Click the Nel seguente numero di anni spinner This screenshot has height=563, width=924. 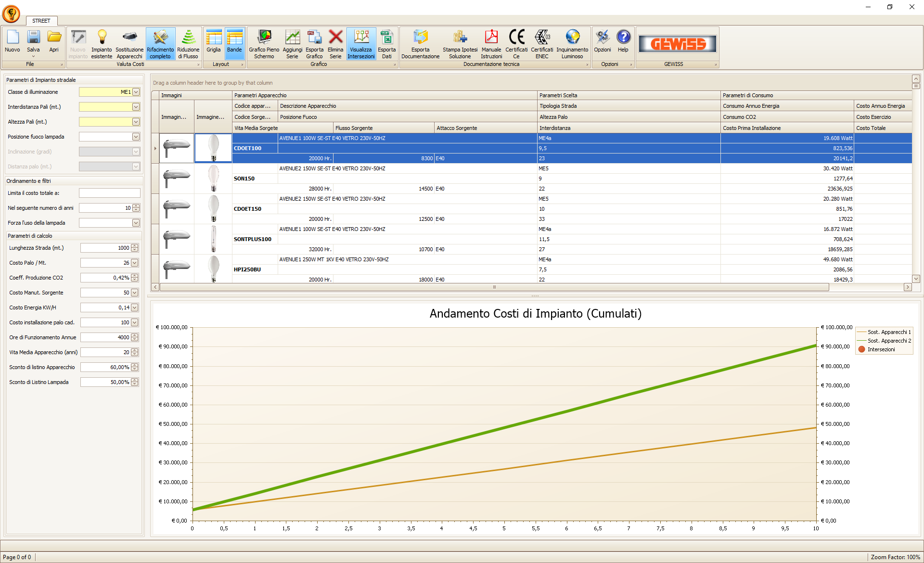(136, 208)
